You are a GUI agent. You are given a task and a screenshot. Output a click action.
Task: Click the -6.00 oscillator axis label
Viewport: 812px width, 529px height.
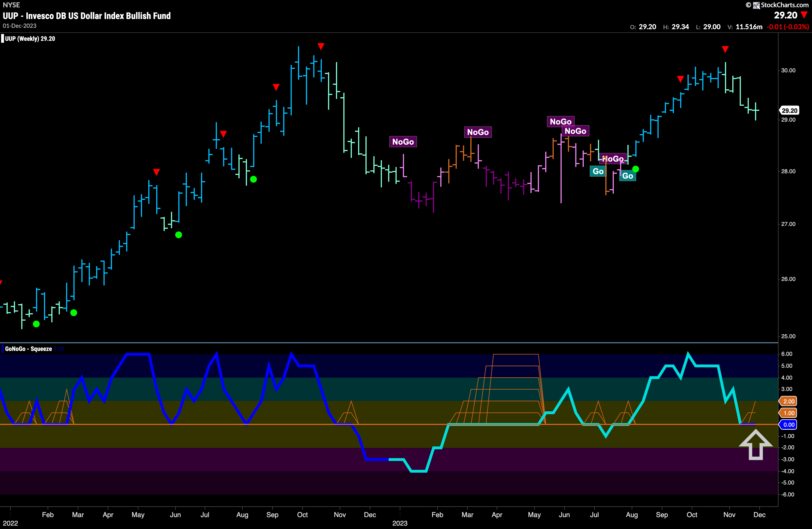coord(787,494)
